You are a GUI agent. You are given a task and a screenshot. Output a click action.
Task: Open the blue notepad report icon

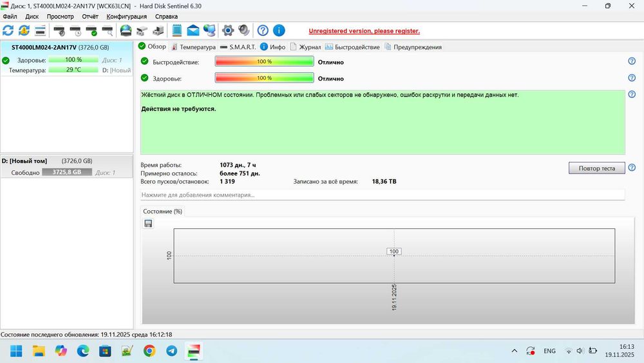(x=177, y=30)
